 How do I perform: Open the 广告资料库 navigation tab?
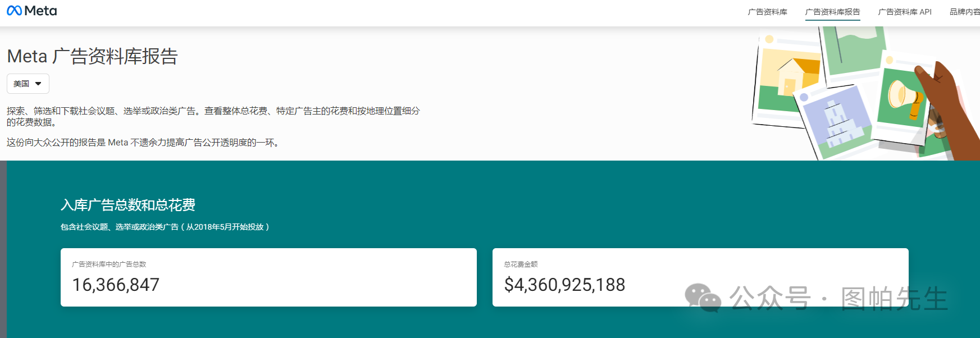click(767, 12)
